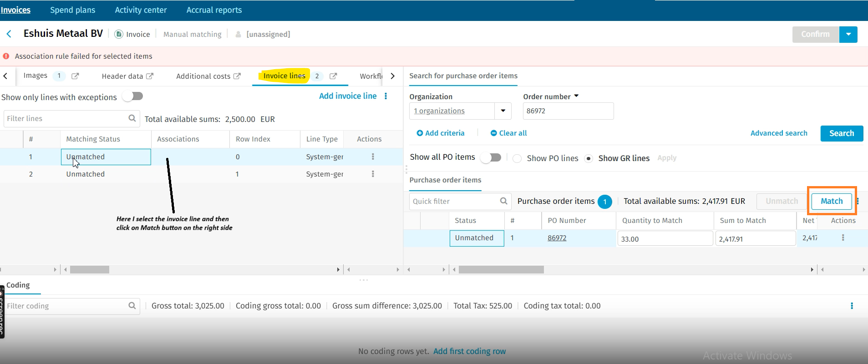Open the Organization dropdown

point(503,111)
